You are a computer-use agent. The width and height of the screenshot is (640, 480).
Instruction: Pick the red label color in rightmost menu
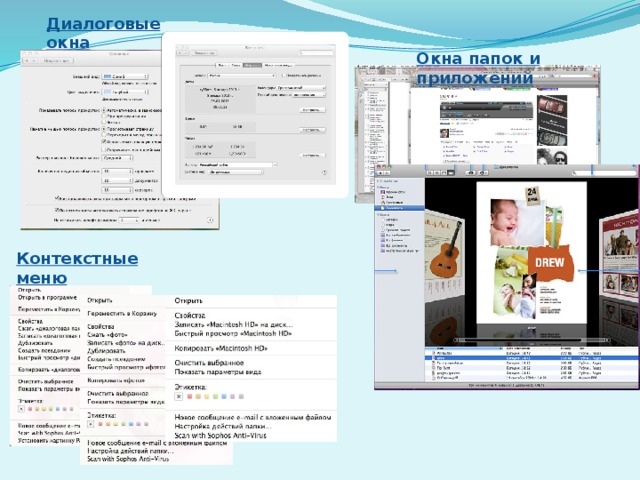[x=190, y=397]
